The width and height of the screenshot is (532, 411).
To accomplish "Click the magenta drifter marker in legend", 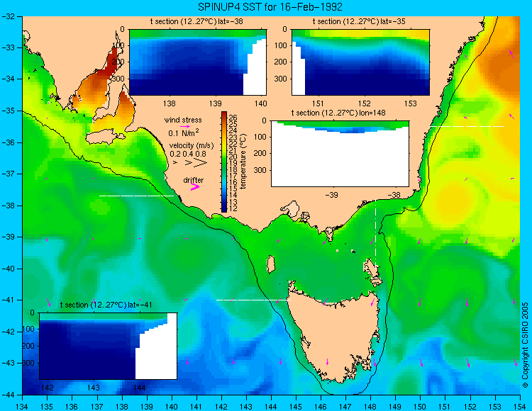I will click(x=195, y=186).
